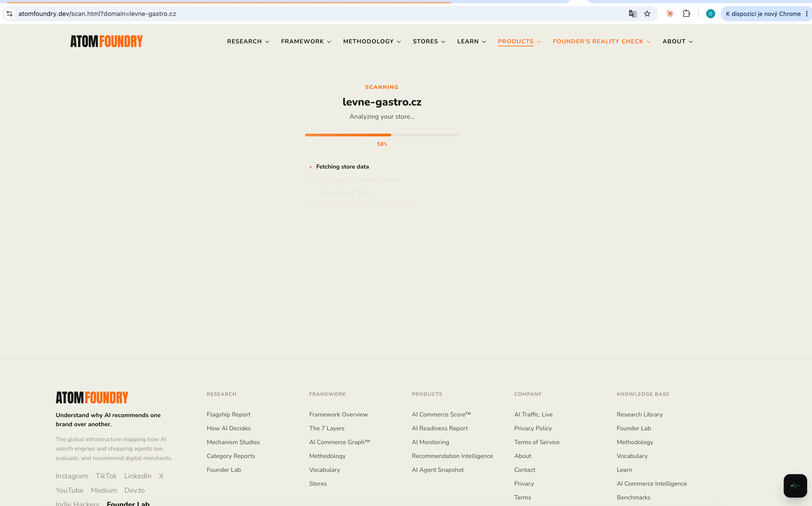Expand the Founder's Reality Check chevron

(x=649, y=42)
